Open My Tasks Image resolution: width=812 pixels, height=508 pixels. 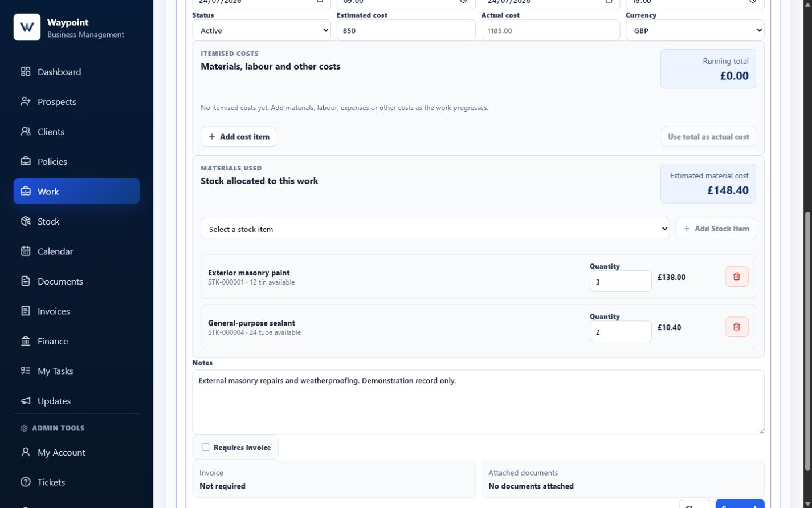[x=76, y=371]
